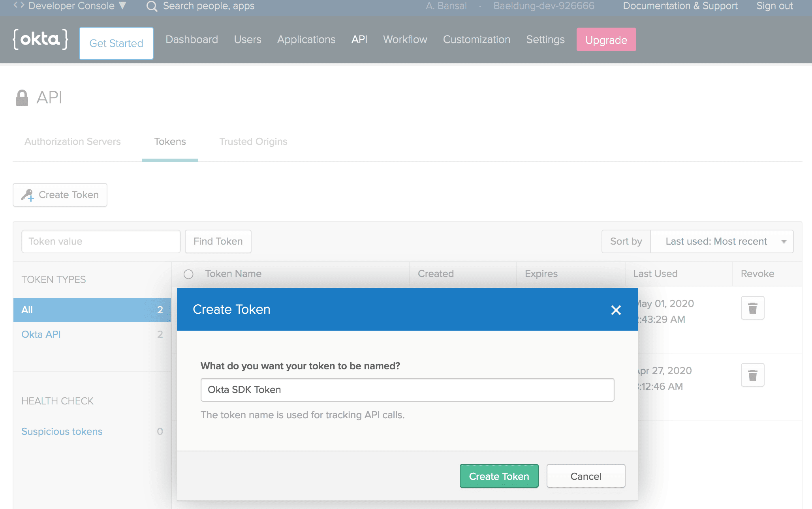Expand the Last used: Most recent sort dropdown
812x509 pixels.
tap(722, 241)
